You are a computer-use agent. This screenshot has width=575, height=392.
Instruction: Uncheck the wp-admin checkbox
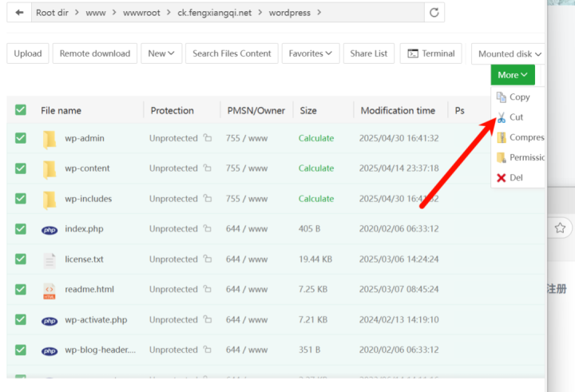pyautogui.click(x=21, y=138)
